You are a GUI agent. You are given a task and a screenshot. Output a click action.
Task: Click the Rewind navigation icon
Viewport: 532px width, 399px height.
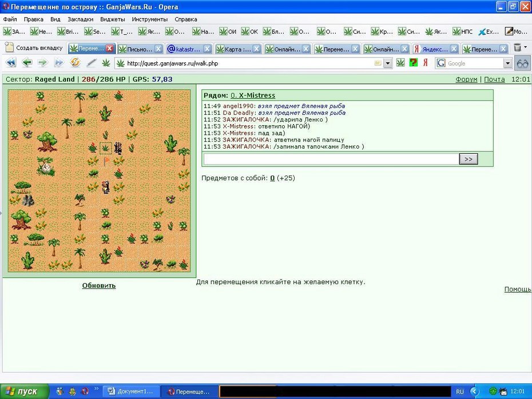(x=11, y=63)
